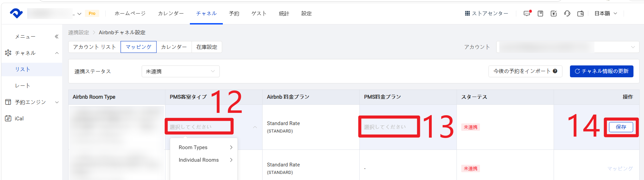Expand the Individual Rooms submenu
Viewport: 644px width, 180px height.
(x=203, y=160)
